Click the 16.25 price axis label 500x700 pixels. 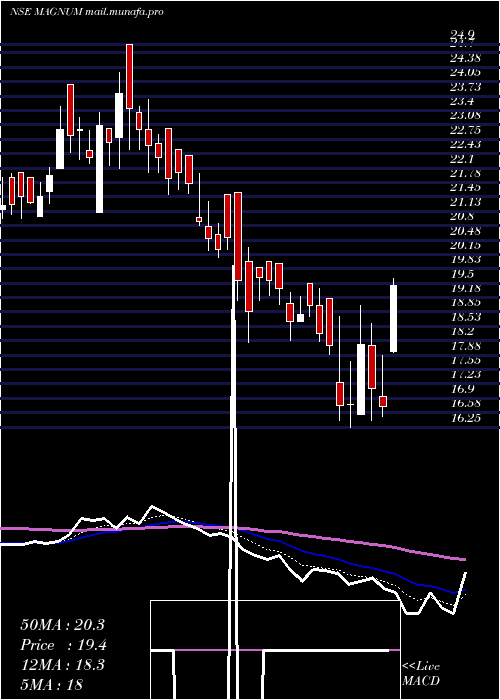pyautogui.click(x=465, y=418)
